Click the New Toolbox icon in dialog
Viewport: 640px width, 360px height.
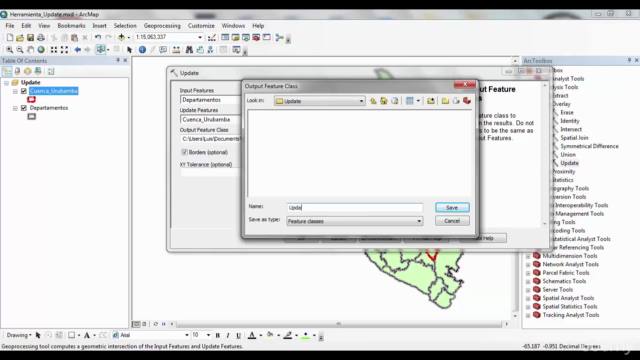467,101
